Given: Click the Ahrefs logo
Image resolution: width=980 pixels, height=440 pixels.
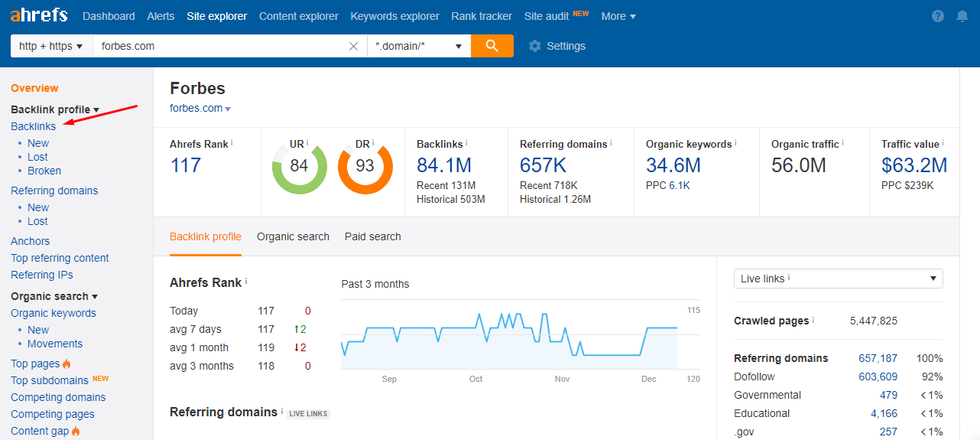Looking at the screenshot, I should point(39,15).
